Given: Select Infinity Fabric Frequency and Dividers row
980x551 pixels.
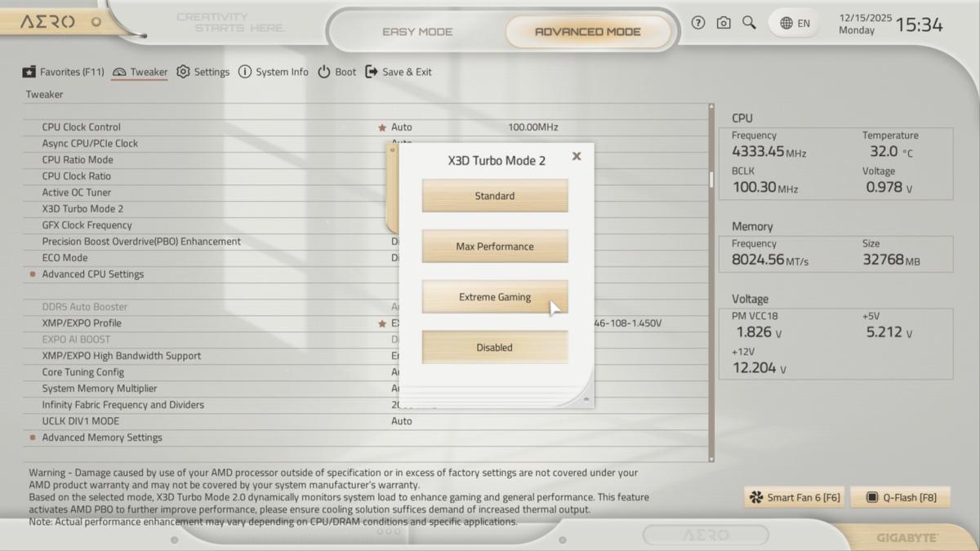Looking at the screenshot, I should (366, 405).
